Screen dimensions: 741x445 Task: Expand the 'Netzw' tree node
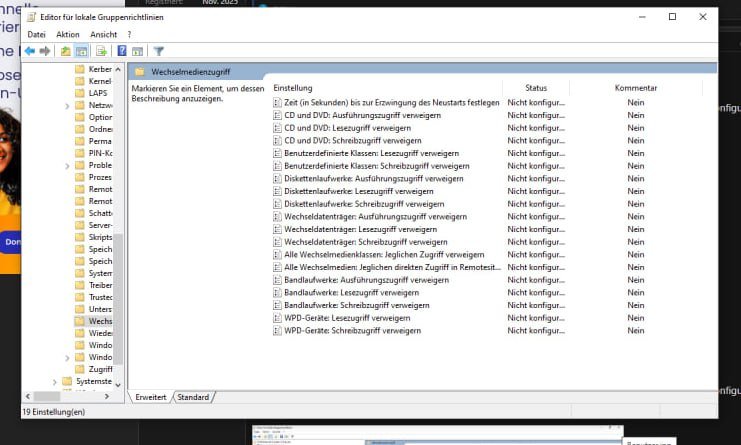click(67, 106)
